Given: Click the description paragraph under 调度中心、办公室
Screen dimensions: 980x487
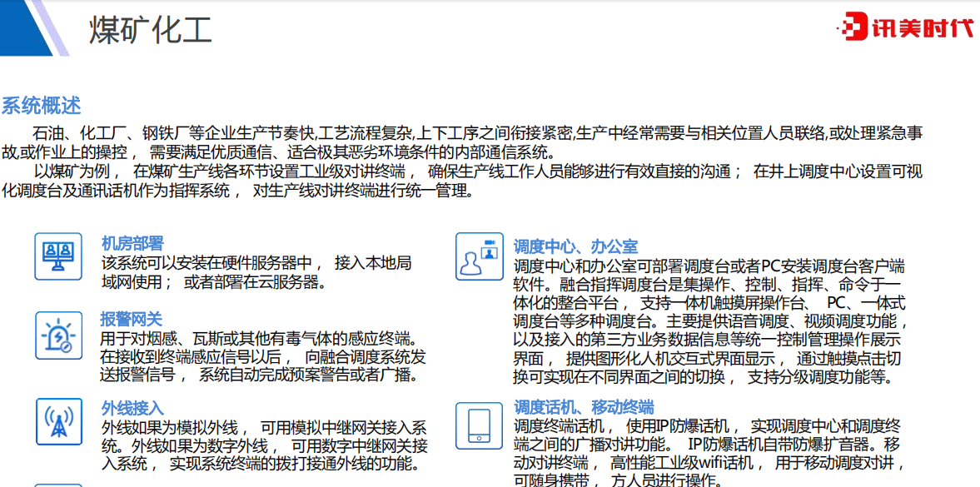Looking at the screenshot, I should point(709,321).
